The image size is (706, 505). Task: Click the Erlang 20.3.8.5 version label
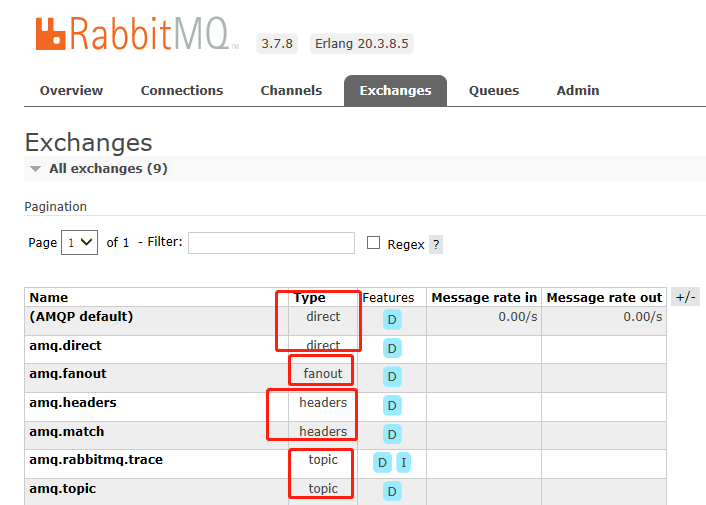pos(362,44)
